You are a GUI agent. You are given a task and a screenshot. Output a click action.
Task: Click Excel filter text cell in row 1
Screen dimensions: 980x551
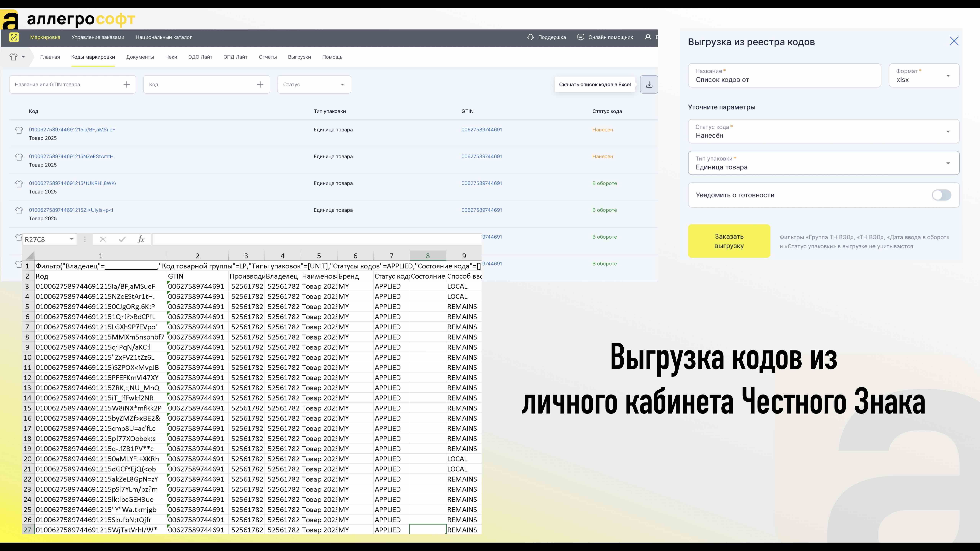(258, 266)
